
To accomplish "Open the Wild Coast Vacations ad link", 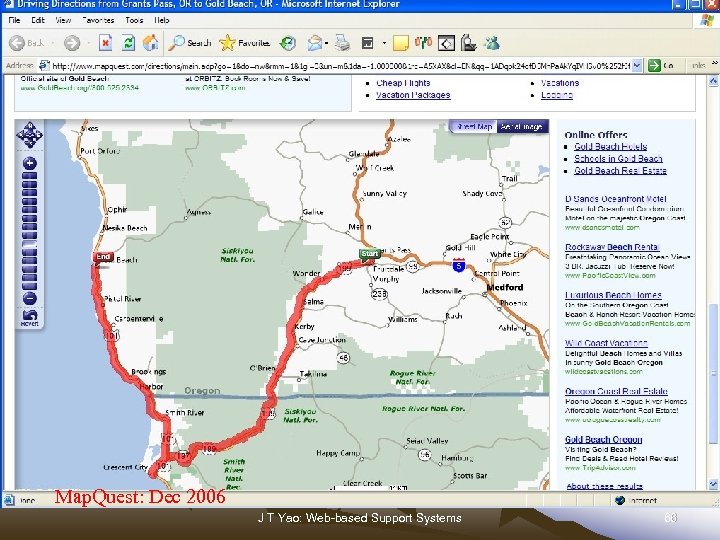I will click(606, 343).
